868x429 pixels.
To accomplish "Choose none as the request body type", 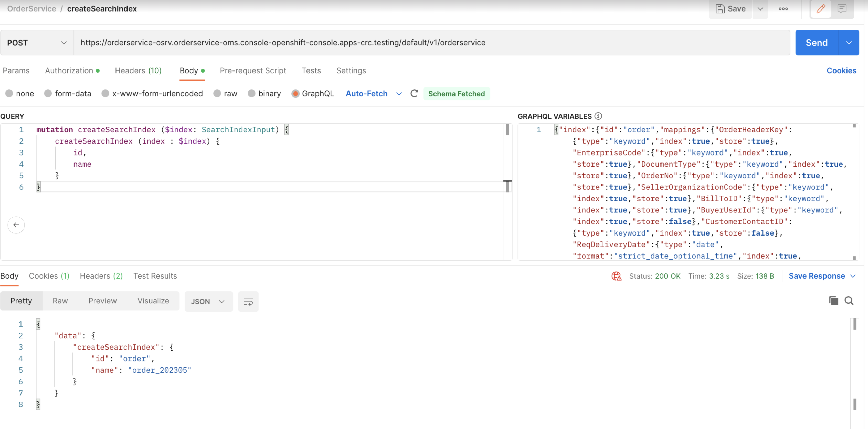I will 9,94.
